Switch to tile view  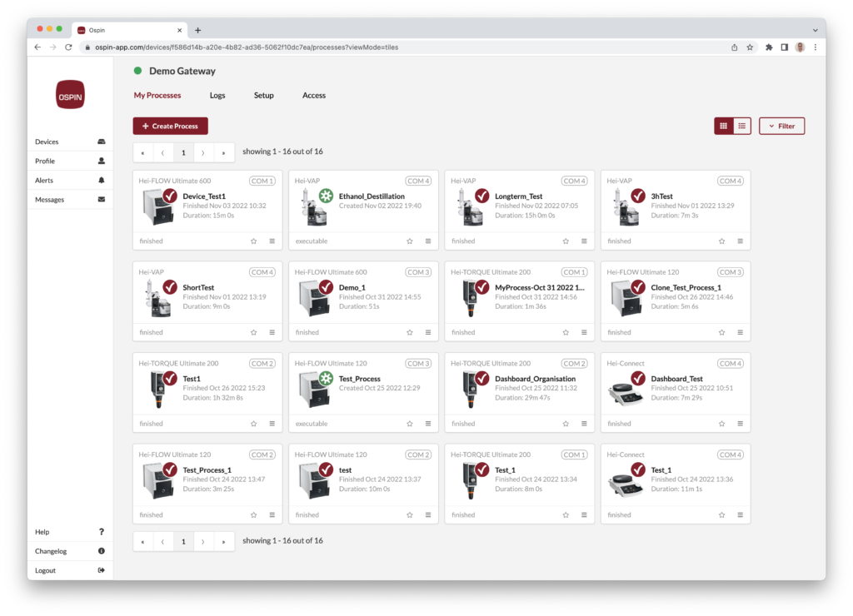723,126
